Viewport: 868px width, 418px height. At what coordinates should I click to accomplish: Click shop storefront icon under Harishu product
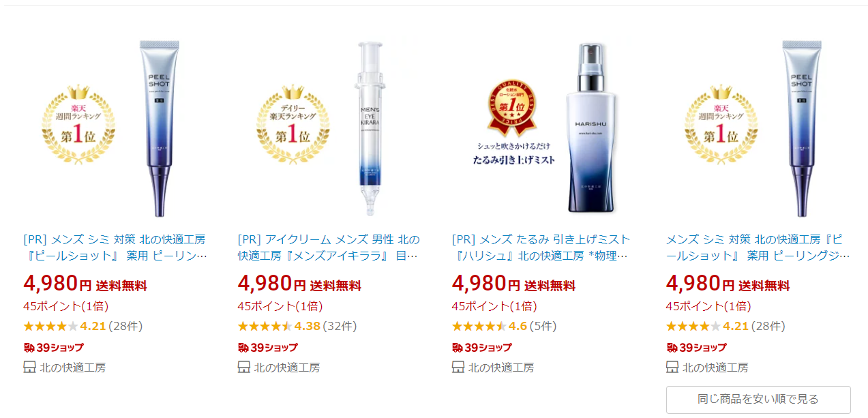(x=458, y=368)
